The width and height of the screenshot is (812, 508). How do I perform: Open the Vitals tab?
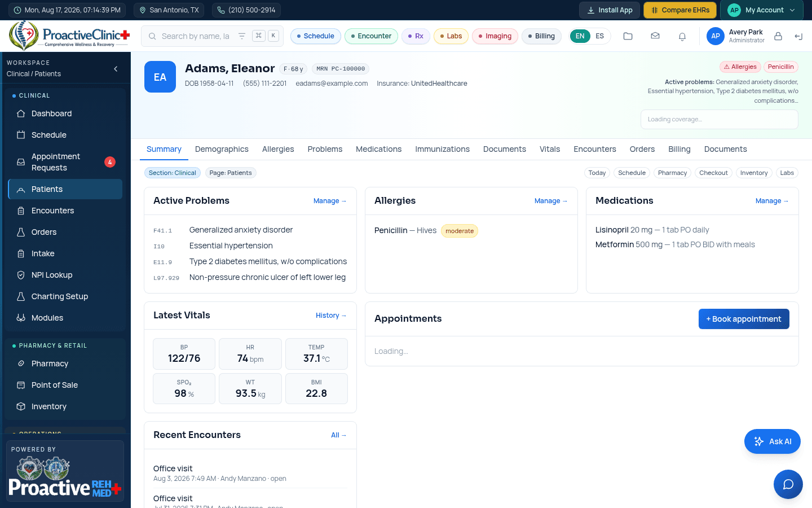[x=550, y=149]
